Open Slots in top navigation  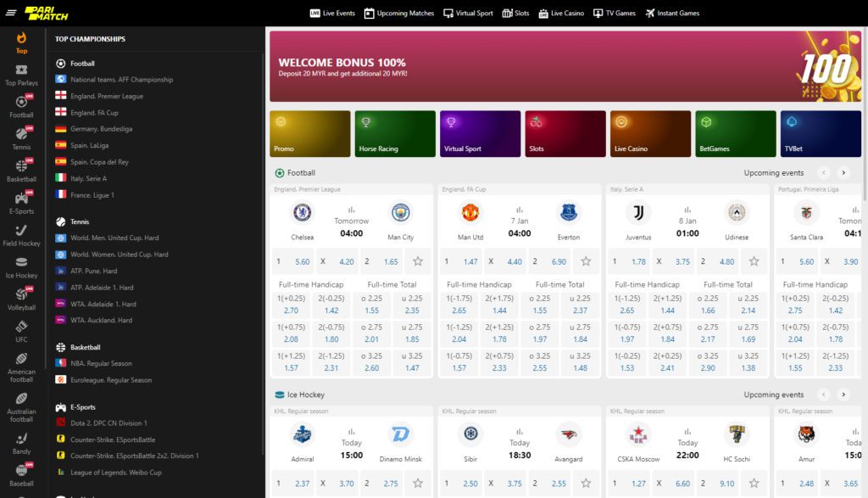(x=515, y=14)
